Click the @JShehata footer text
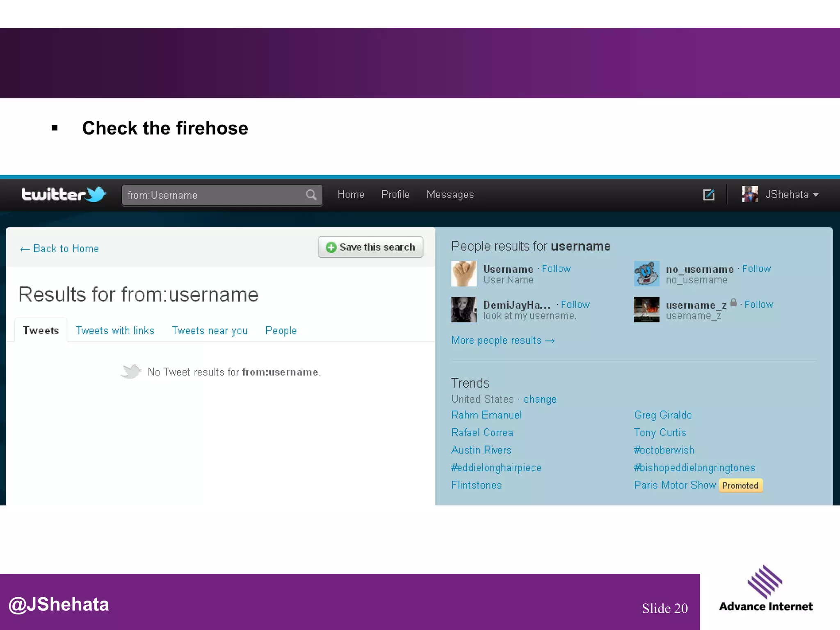 (x=59, y=605)
